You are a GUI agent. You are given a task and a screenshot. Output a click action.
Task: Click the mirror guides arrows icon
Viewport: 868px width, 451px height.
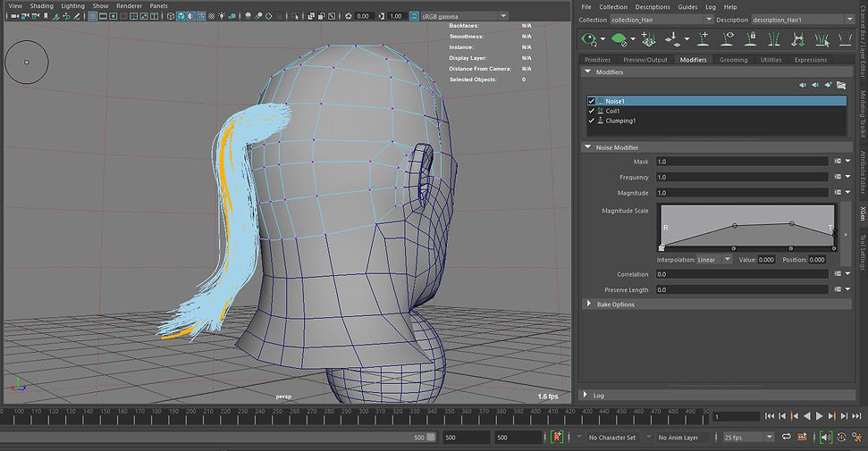tap(797, 38)
